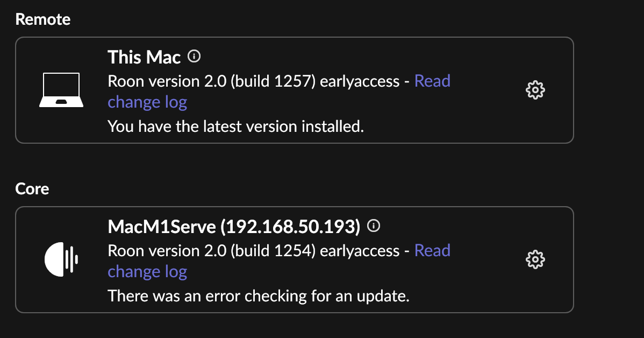Open the Read link for build 1257
Viewport: 644px width, 338px height.
433,81
